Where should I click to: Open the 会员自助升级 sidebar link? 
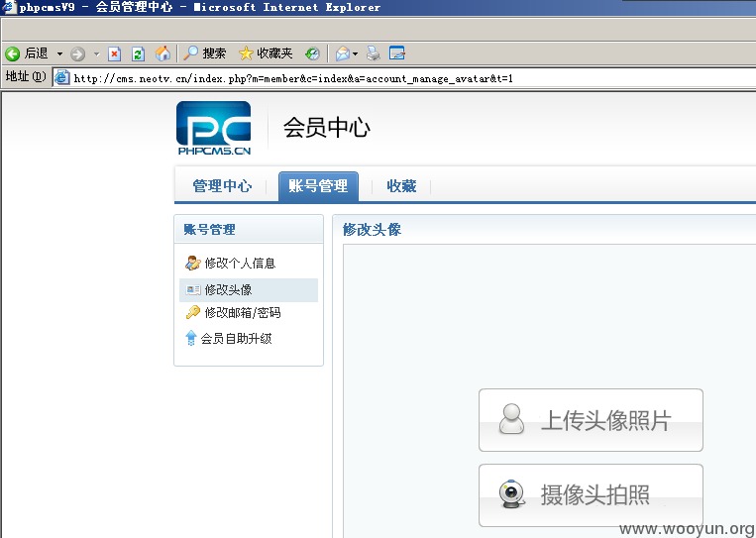tap(236, 339)
